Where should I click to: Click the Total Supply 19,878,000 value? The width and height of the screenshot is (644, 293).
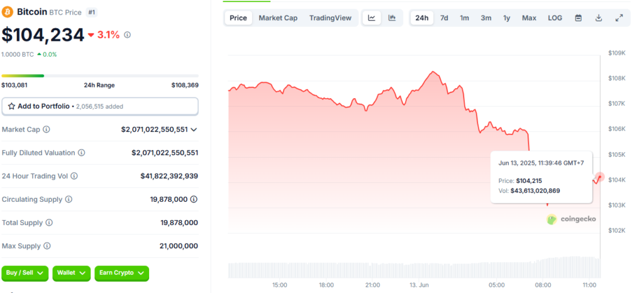(x=179, y=223)
